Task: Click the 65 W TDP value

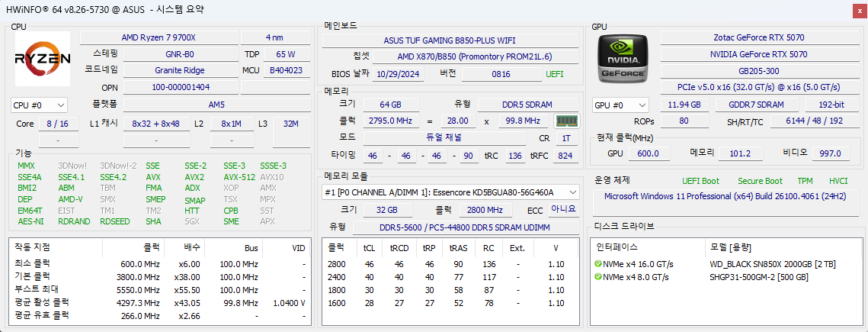Action: pyautogui.click(x=287, y=54)
